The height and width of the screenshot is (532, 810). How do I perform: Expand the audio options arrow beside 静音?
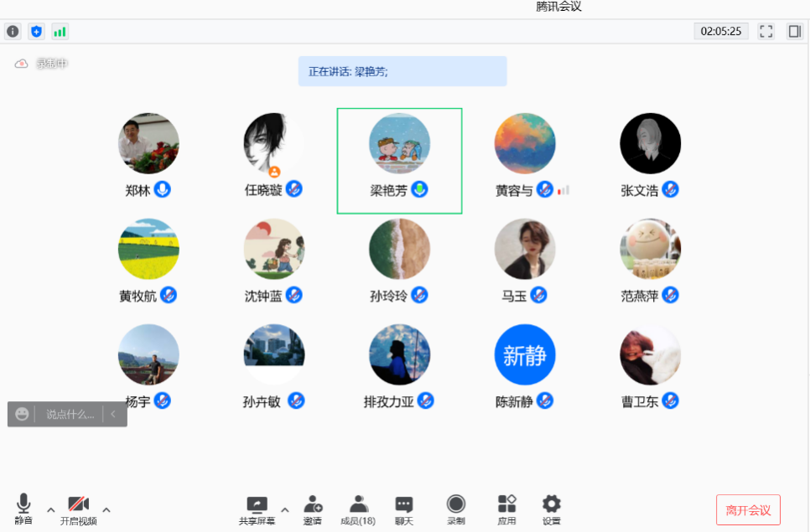50,509
